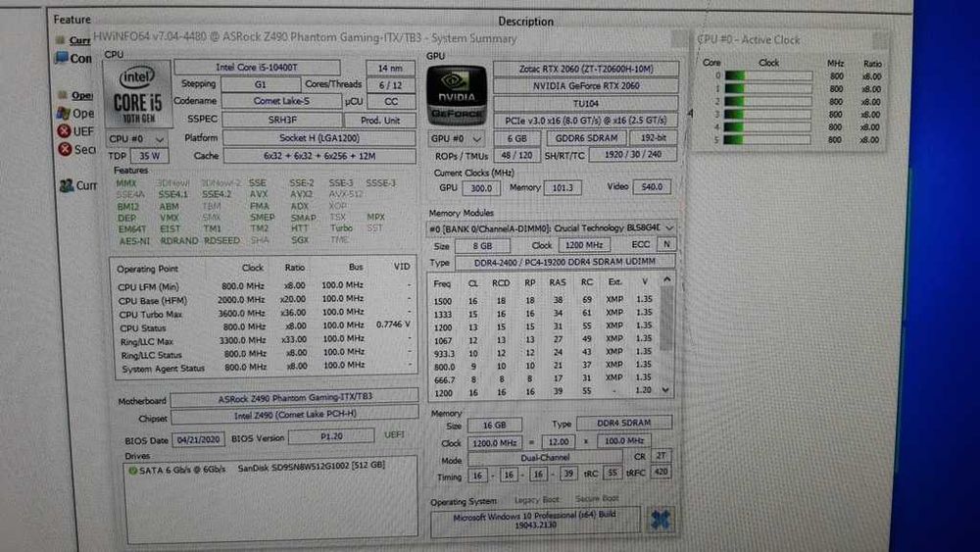Expand the memory module BANK 0 dropdown

(551, 228)
